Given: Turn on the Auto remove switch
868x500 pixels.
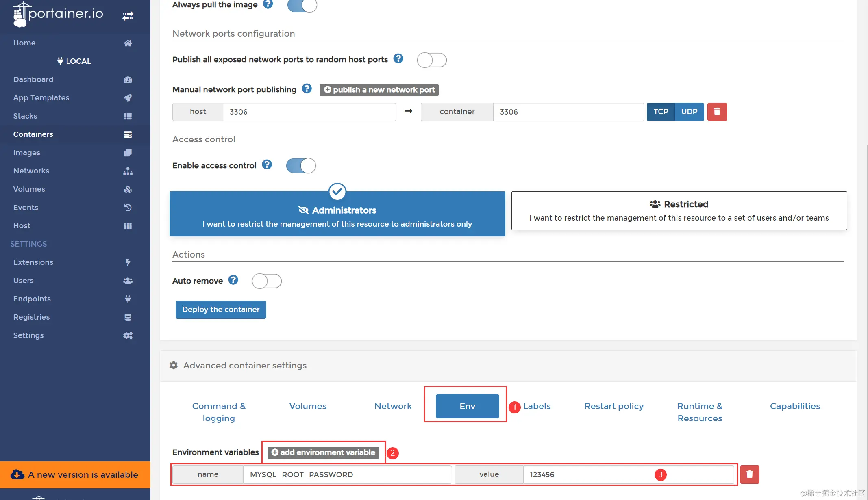Looking at the screenshot, I should (x=267, y=281).
